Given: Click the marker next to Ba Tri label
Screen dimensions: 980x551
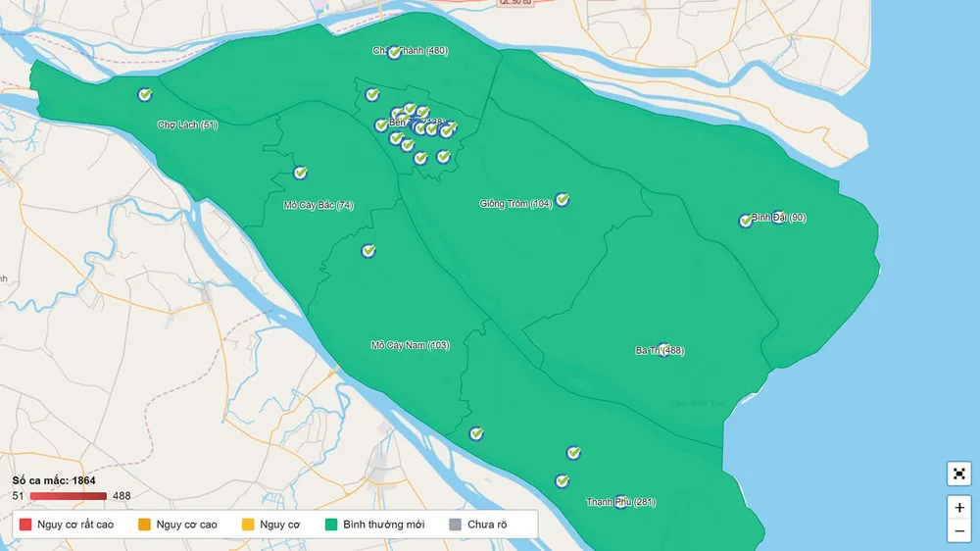Looking at the screenshot, I should coord(663,350).
